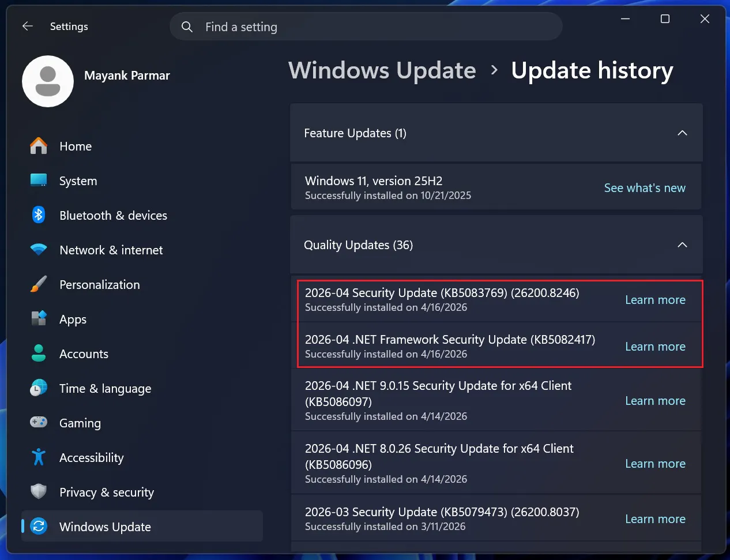Open Home via its house icon
Screen dimensions: 730x560
(x=39, y=146)
